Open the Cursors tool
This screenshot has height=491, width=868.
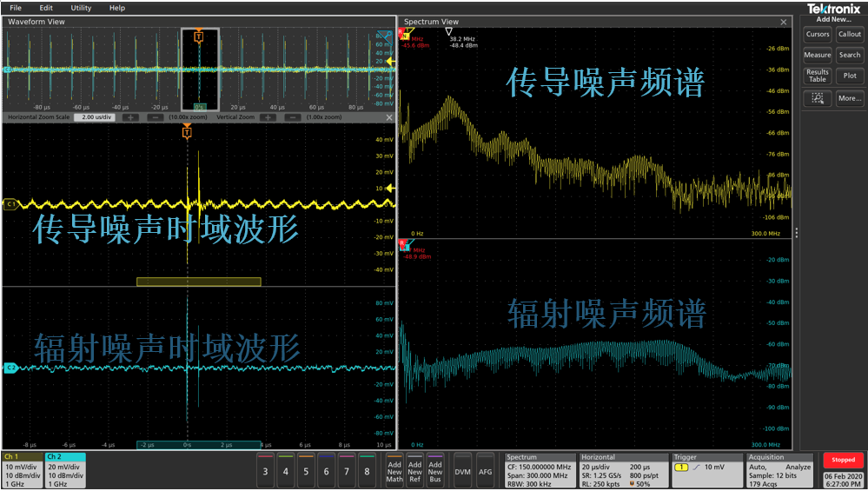coord(817,34)
